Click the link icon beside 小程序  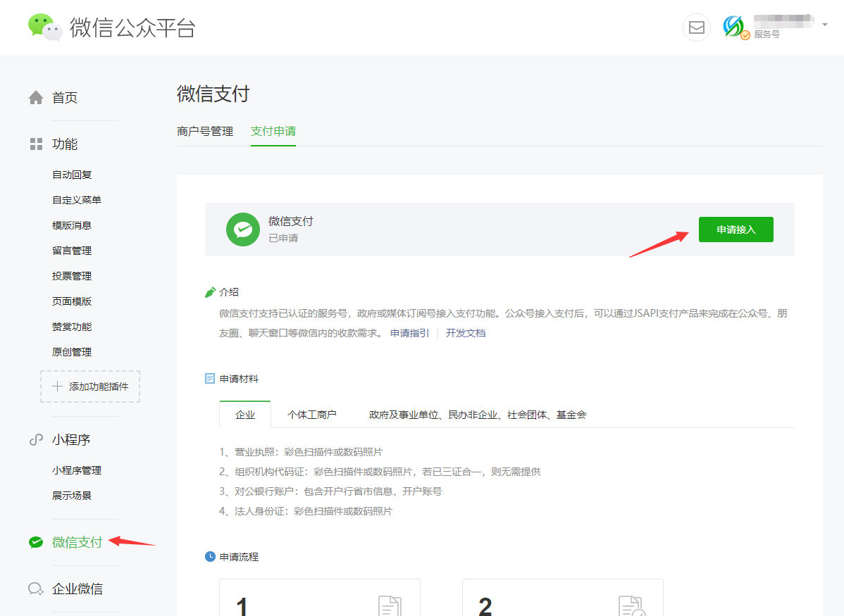pos(36,440)
